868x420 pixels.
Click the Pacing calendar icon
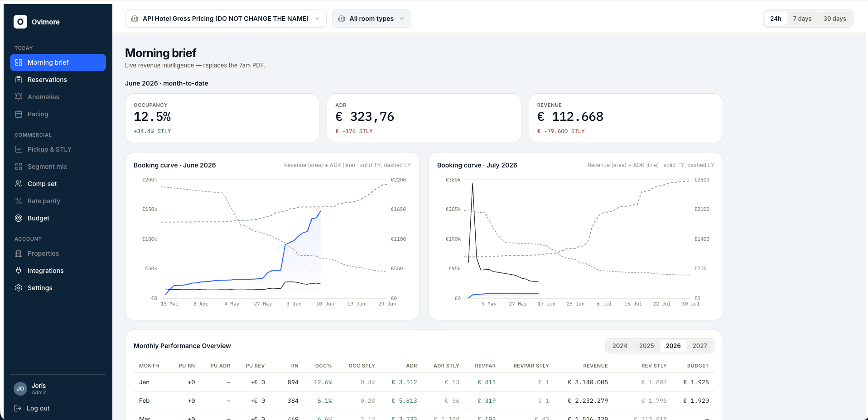coord(19,114)
